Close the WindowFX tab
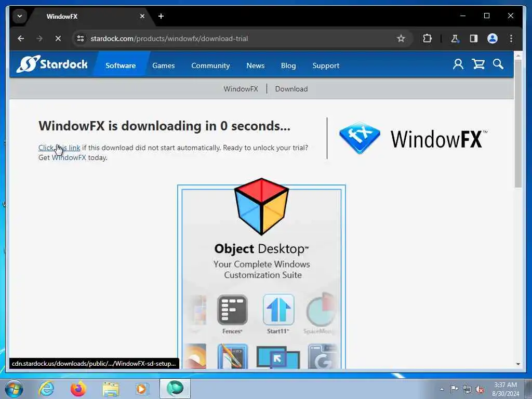The width and height of the screenshot is (532, 399). (142, 16)
